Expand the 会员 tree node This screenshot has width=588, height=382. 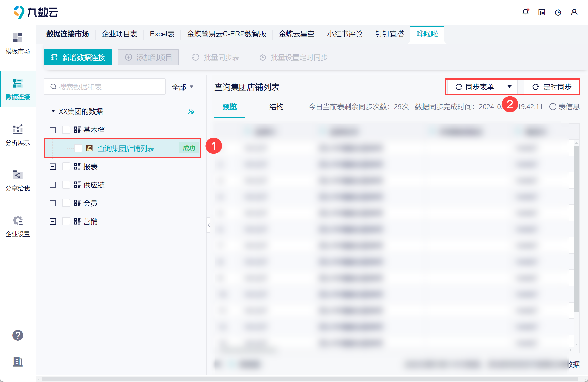tap(53, 203)
